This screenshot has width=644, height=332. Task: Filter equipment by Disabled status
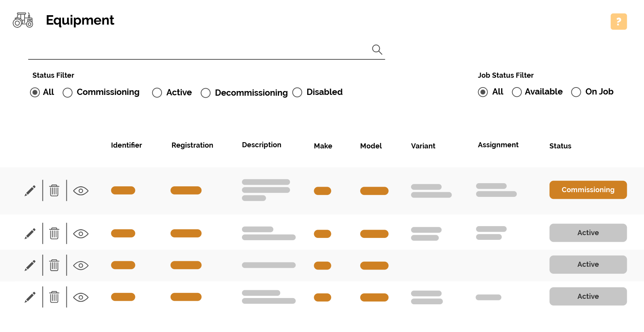click(297, 92)
